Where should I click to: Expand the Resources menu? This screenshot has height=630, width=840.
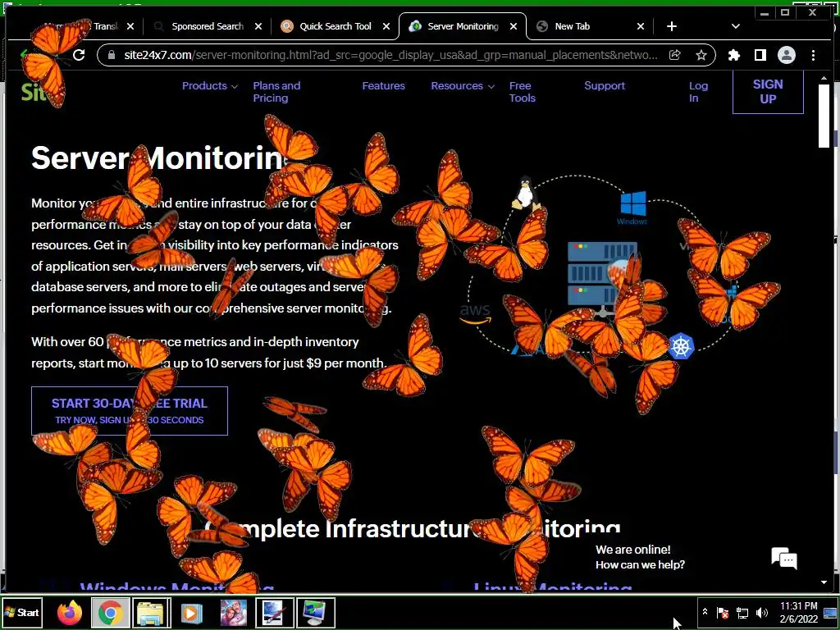click(x=463, y=85)
